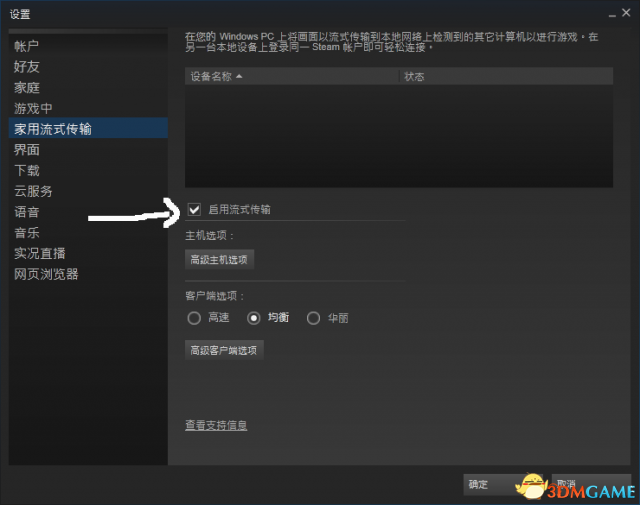
Task: Click the 状态 column header
Action: pyautogui.click(x=415, y=76)
